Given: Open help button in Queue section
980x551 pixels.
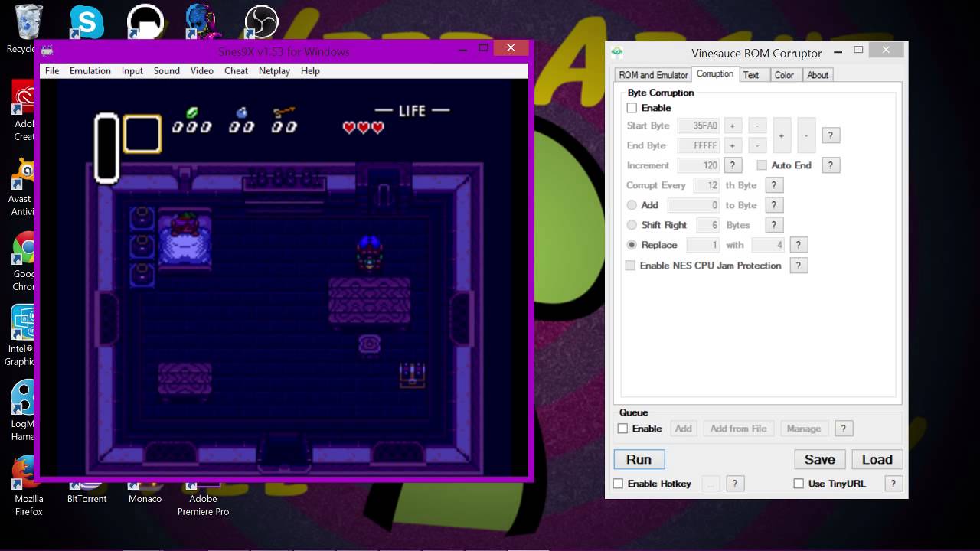Looking at the screenshot, I should tap(844, 429).
